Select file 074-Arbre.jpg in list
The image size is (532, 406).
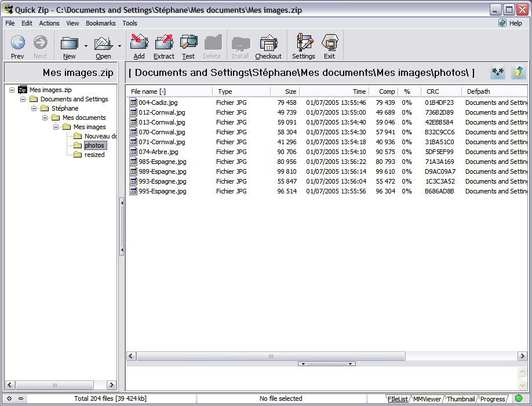(158, 152)
